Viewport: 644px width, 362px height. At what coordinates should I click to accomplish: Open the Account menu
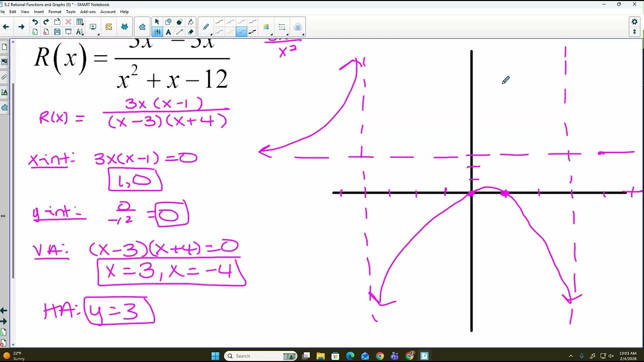pos(108,12)
